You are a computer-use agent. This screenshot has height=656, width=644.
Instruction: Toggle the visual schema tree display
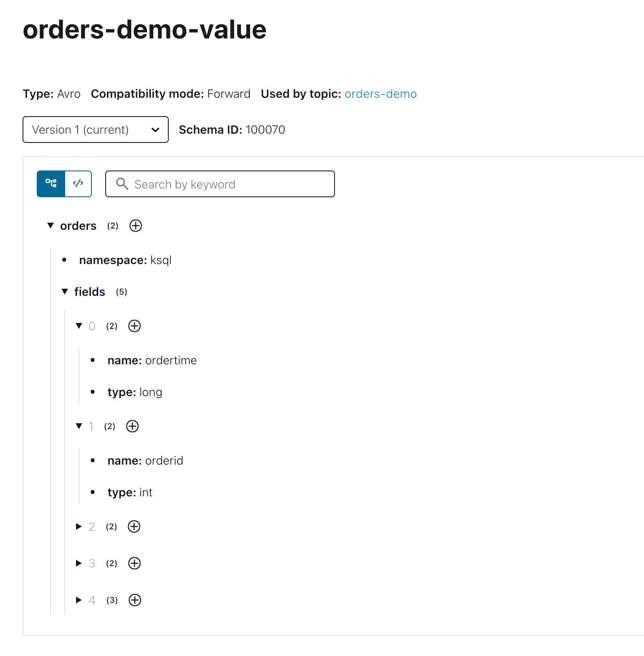click(50, 184)
